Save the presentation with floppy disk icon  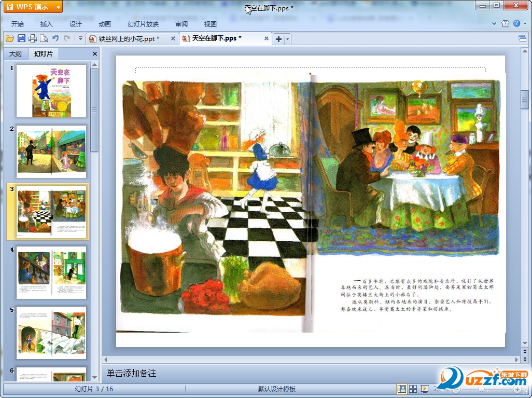point(21,38)
